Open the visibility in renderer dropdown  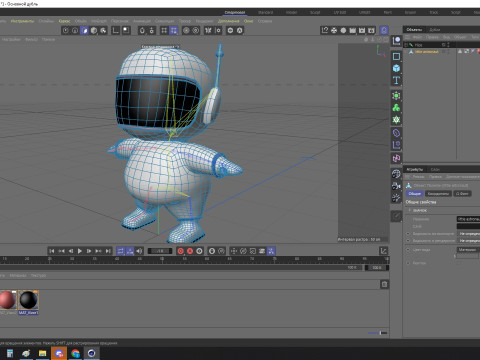pyautogui.click(x=468, y=240)
